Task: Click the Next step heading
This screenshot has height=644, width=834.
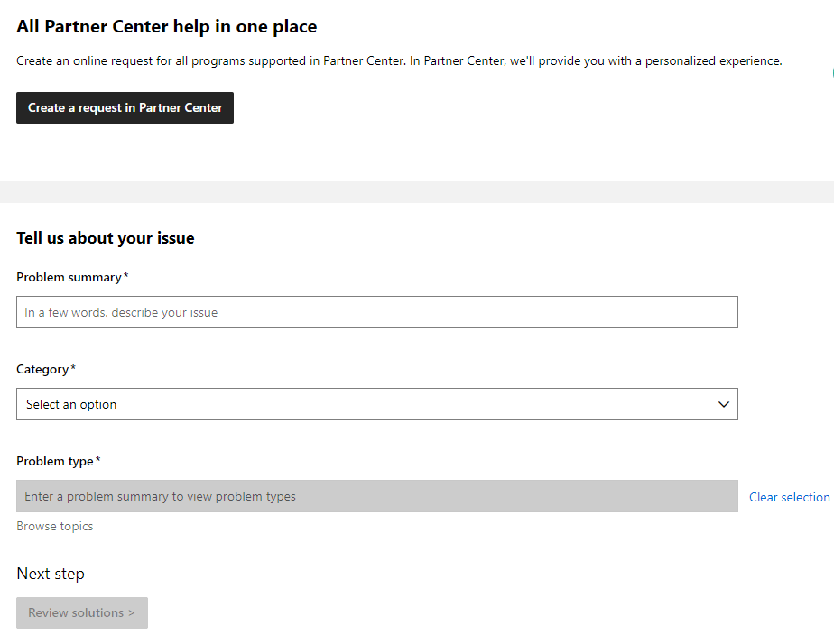Action: (x=51, y=574)
